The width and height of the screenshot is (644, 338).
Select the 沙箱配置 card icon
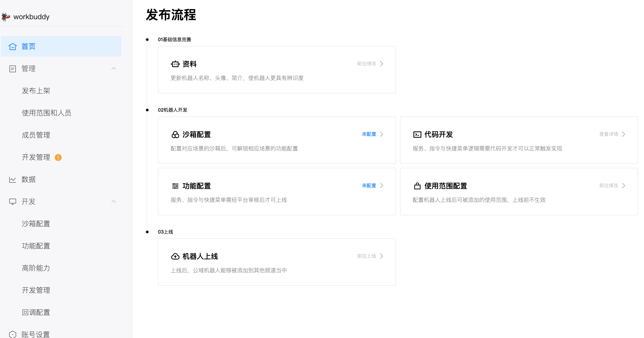coord(175,135)
